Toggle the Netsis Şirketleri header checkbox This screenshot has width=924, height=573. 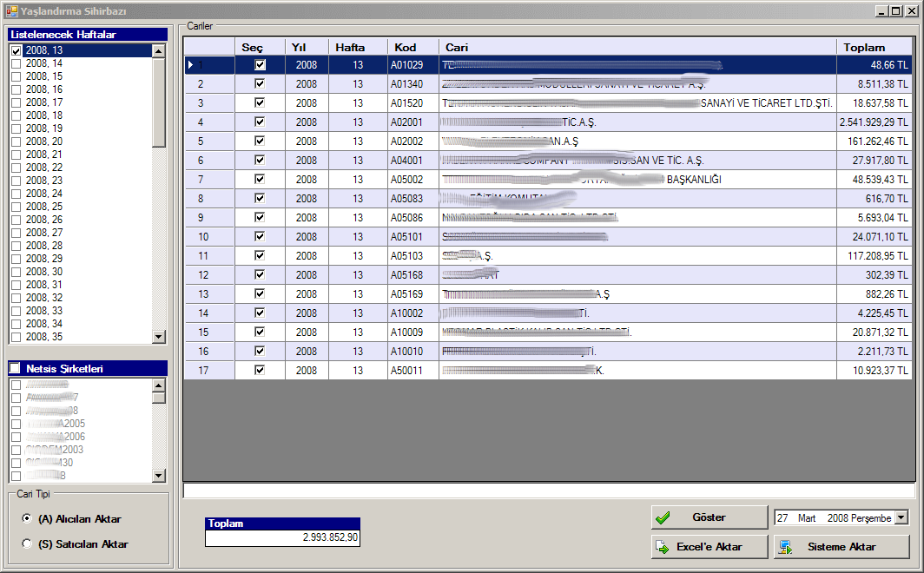click(15, 369)
